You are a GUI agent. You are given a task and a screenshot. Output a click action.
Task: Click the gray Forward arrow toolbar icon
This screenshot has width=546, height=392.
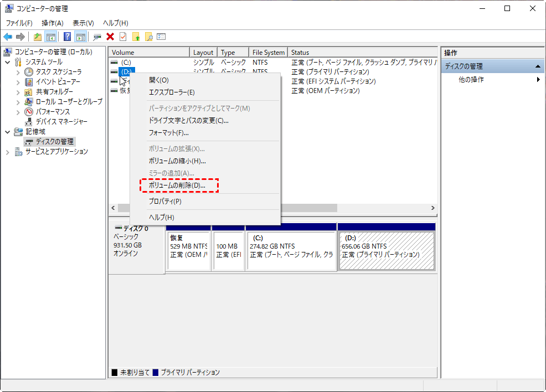coord(20,37)
